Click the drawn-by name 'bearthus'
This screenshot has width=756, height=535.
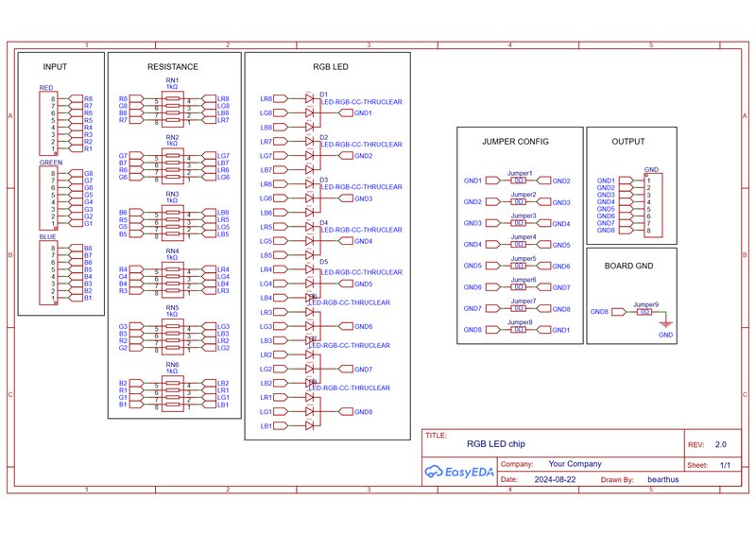point(663,479)
